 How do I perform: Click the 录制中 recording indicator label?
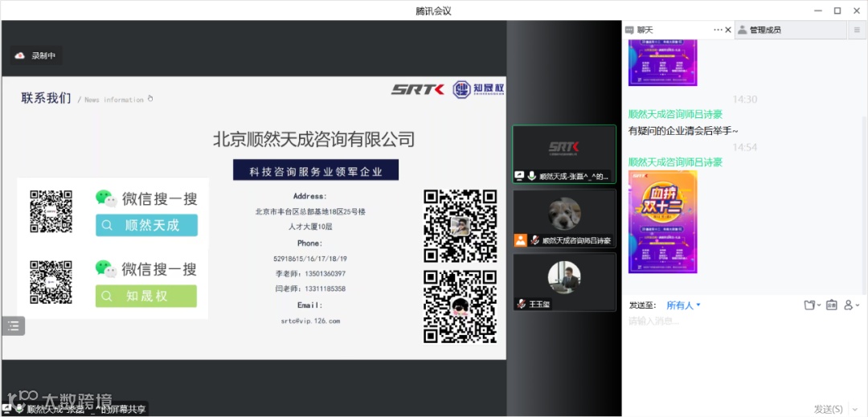43,55
